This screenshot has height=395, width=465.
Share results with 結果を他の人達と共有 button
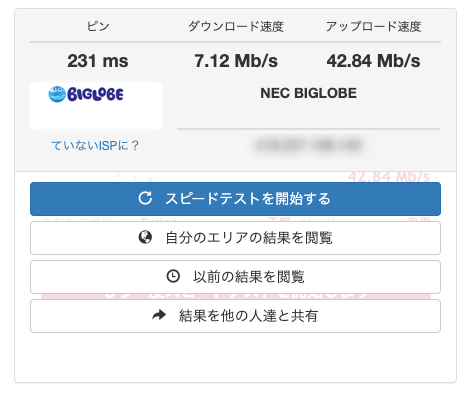click(235, 316)
